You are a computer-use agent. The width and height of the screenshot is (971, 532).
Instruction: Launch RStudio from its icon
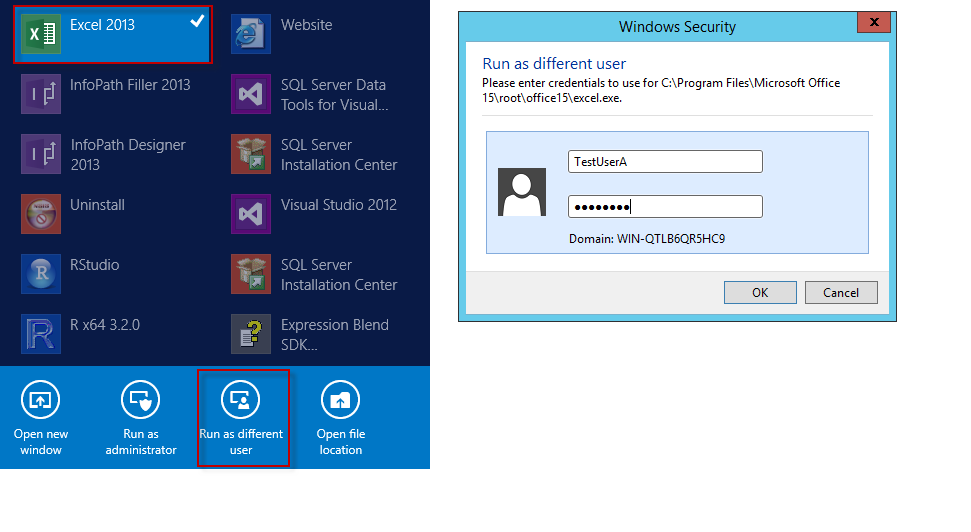pos(41,274)
